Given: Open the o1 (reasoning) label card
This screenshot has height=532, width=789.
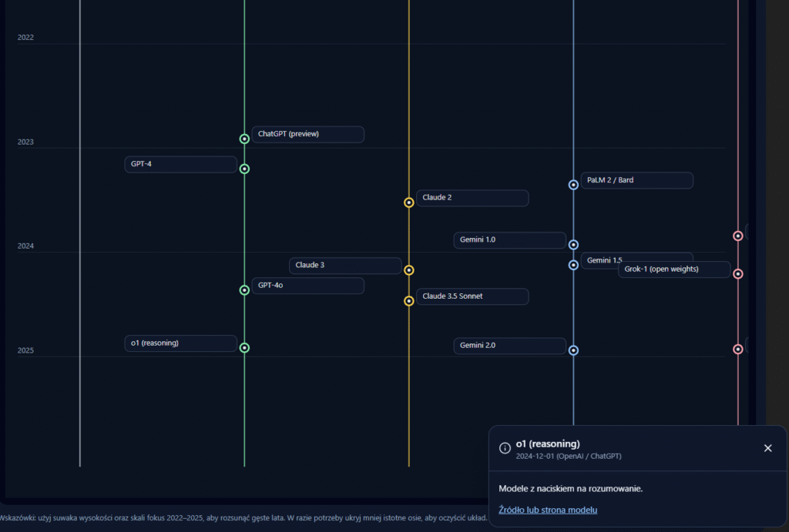Looking at the screenshot, I should [180, 343].
